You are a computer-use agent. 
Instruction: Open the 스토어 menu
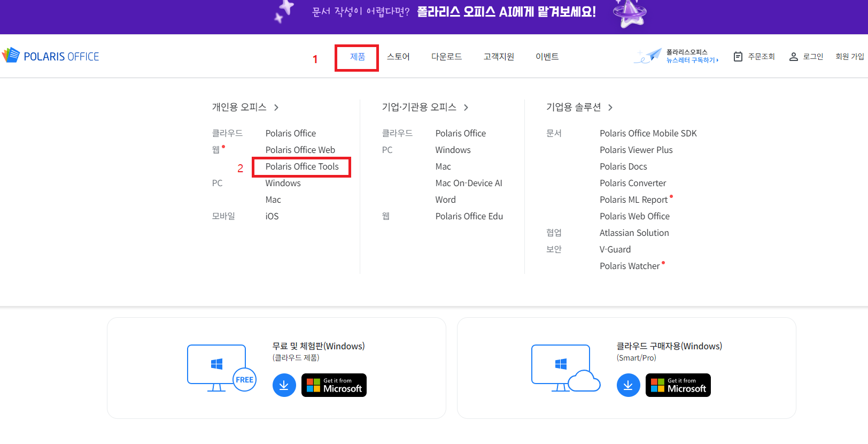[398, 57]
